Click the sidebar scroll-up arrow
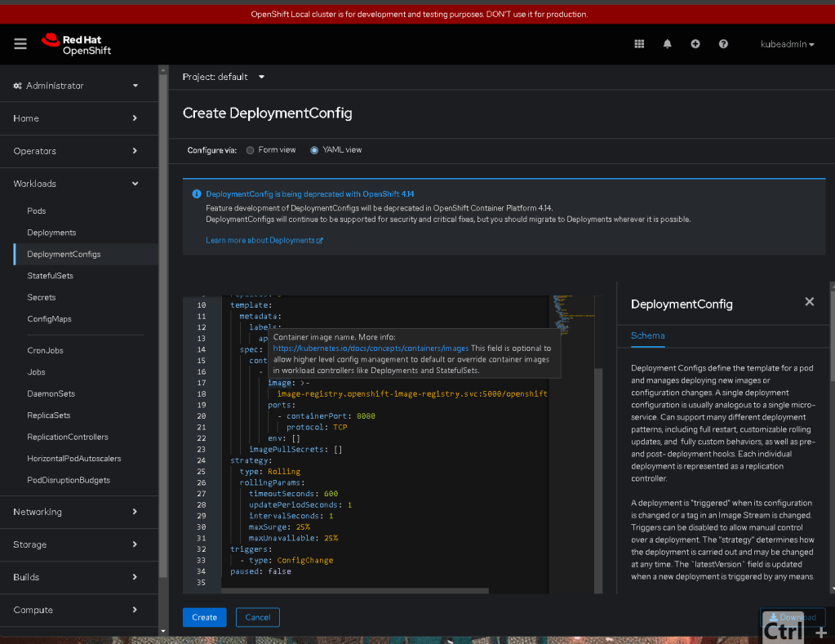Screen dimensions: 835x644 click(x=163, y=70)
